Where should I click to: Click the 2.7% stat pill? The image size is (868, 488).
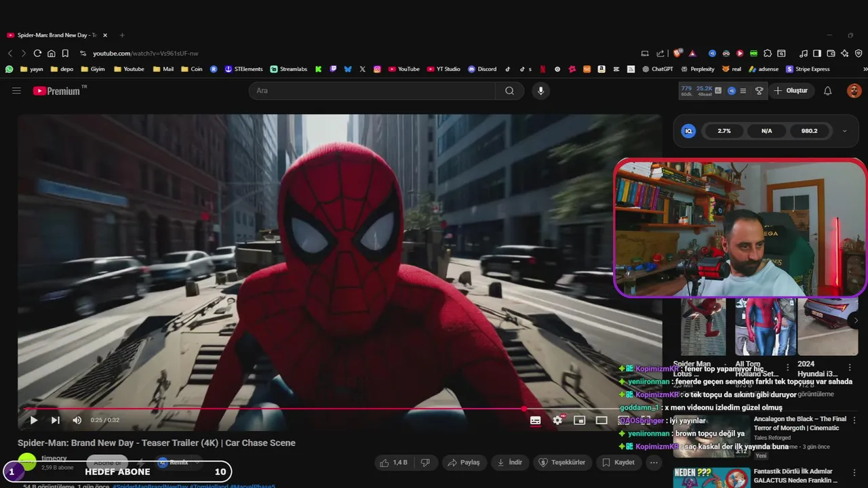click(724, 131)
